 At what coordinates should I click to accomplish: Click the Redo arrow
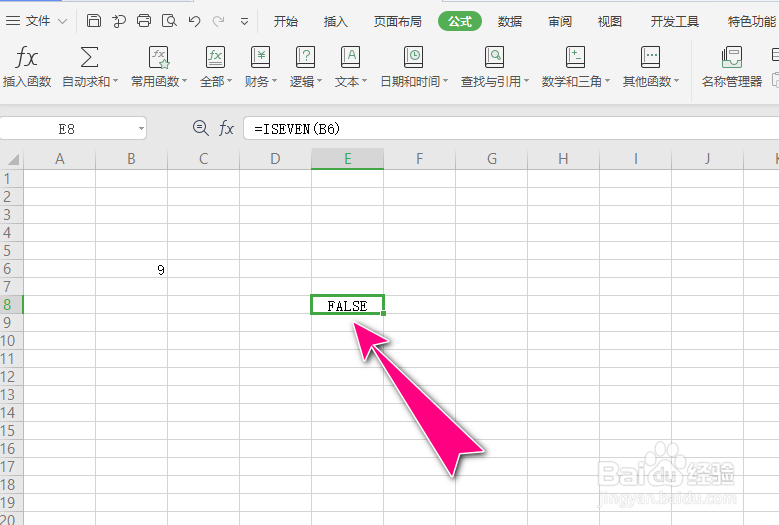(218, 21)
